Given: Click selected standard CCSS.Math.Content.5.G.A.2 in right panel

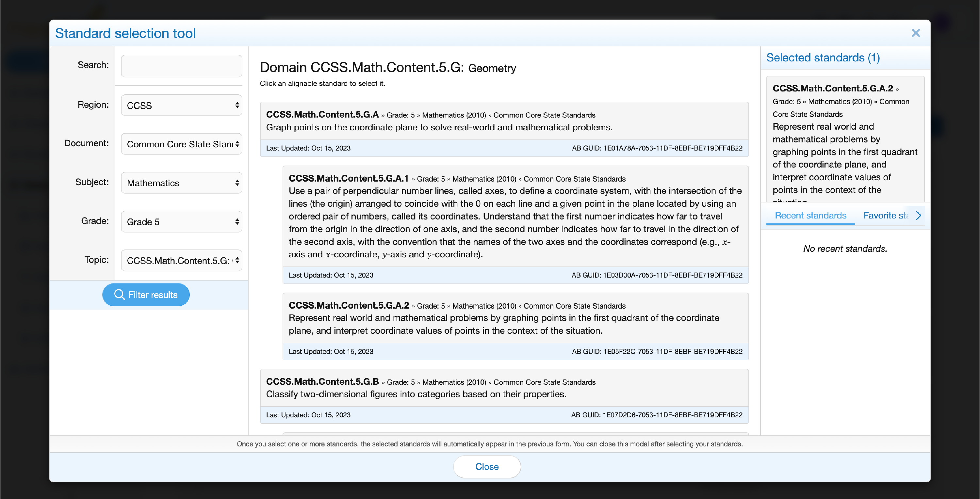Looking at the screenshot, I should (845, 139).
